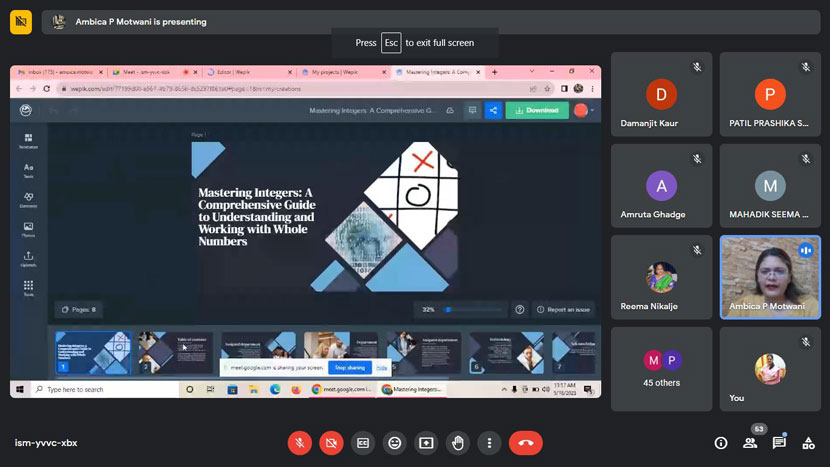Screen dimensions: 830x467
Task: Open Elements panel in Wepik sidebar
Action: 29,200
